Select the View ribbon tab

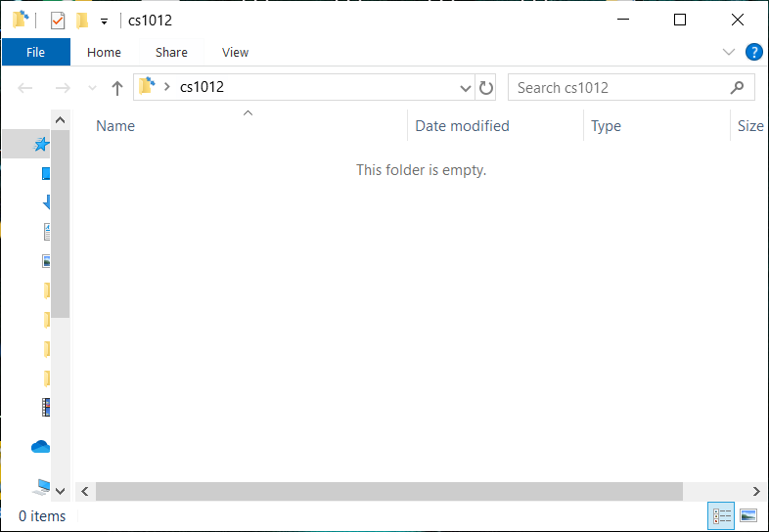click(x=235, y=52)
